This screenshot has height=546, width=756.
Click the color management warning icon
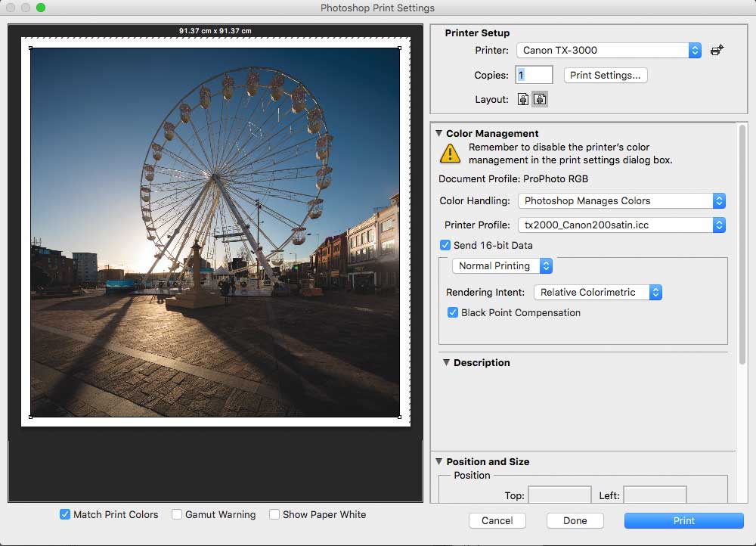point(450,154)
